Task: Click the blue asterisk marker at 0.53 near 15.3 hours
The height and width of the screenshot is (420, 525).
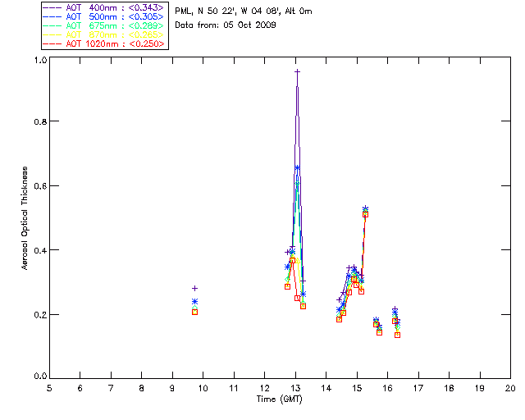Action: point(365,208)
